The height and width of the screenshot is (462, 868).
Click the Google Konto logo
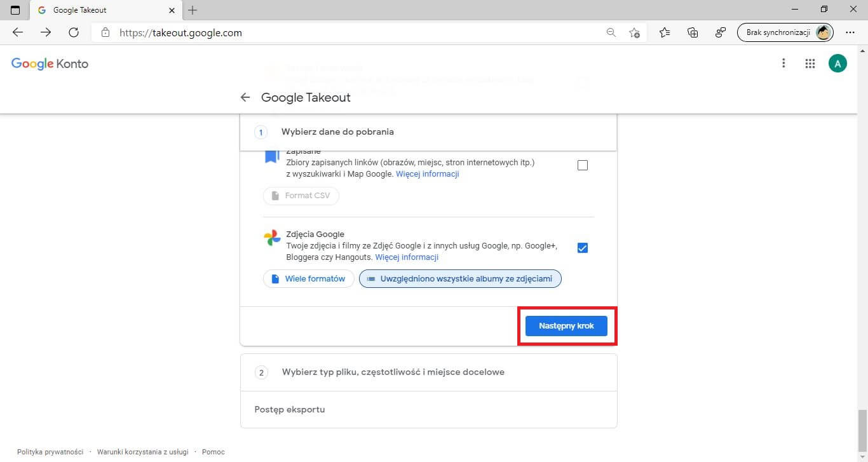tap(50, 64)
